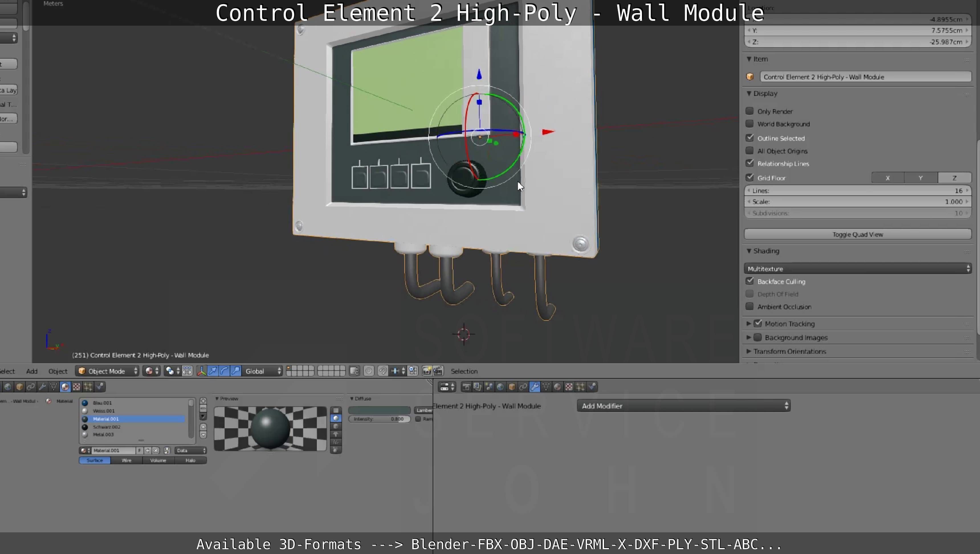Remove the selected material slot
The width and height of the screenshot is (980, 554).
(x=203, y=409)
